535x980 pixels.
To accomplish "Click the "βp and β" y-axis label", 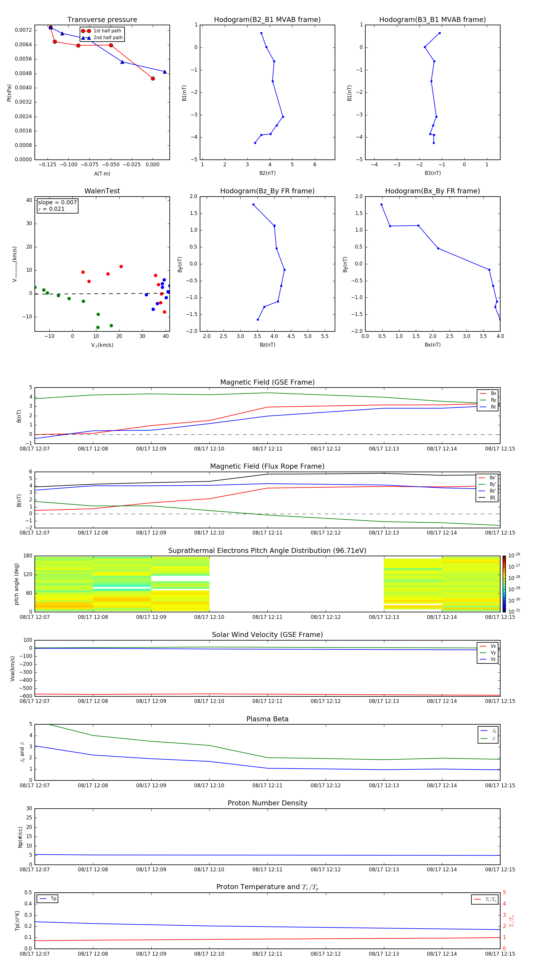I will coord(22,752).
